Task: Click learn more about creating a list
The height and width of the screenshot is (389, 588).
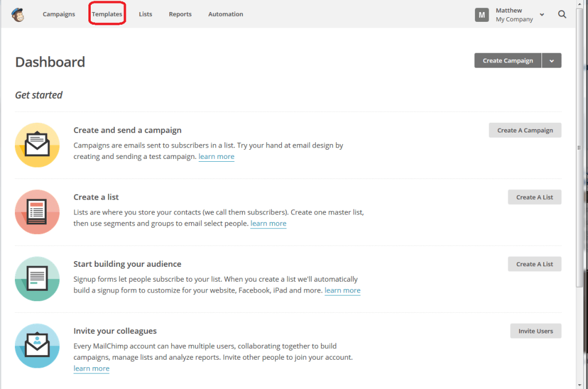Action: (268, 223)
